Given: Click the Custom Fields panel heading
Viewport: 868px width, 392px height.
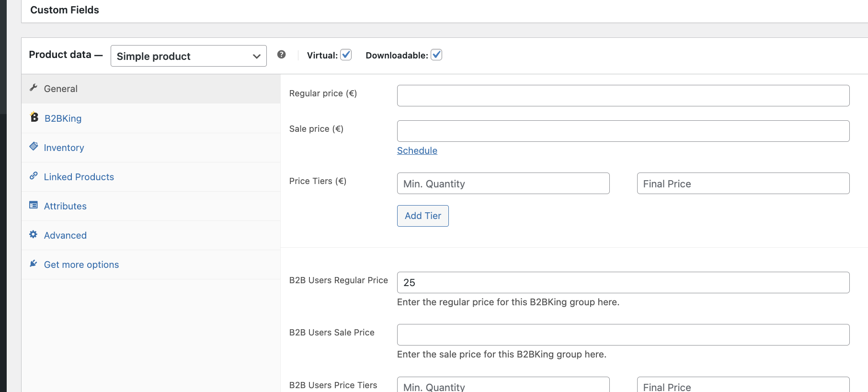Looking at the screenshot, I should coord(65,10).
